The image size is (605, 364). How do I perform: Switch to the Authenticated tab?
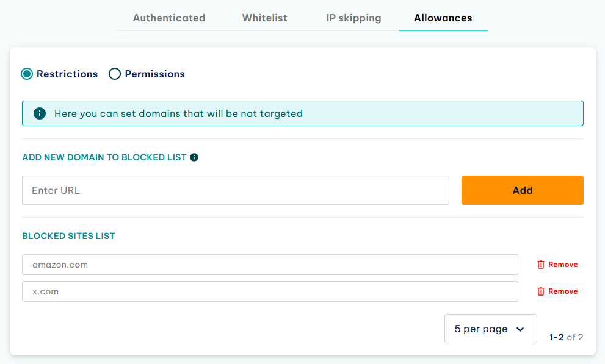coord(169,18)
